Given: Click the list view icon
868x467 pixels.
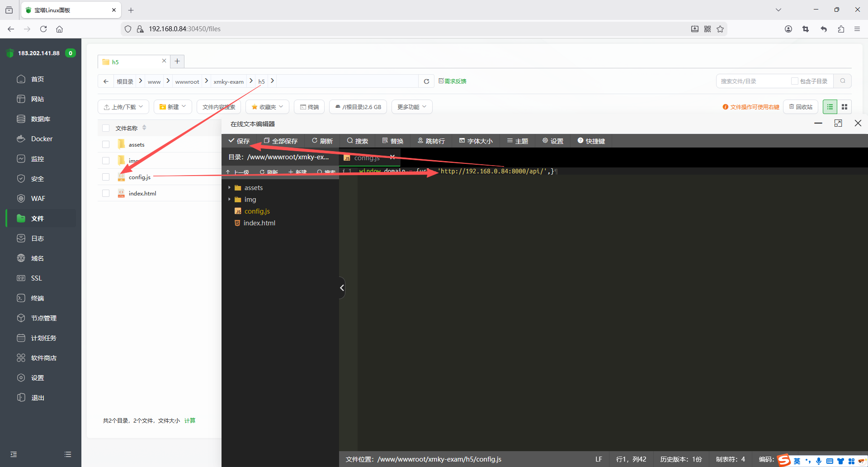Looking at the screenshot, I should pos(830,107).
